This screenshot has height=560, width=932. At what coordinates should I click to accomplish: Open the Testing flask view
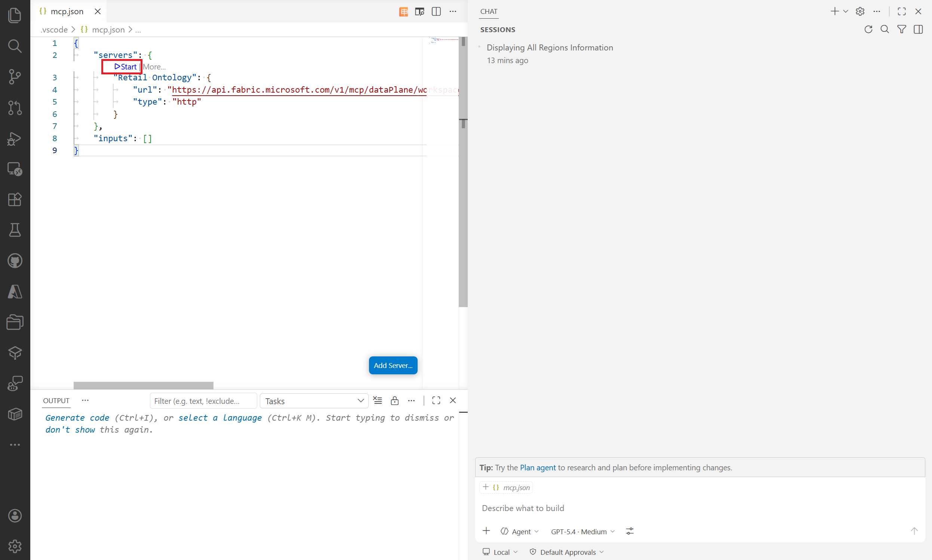click(x=15, y=230)
